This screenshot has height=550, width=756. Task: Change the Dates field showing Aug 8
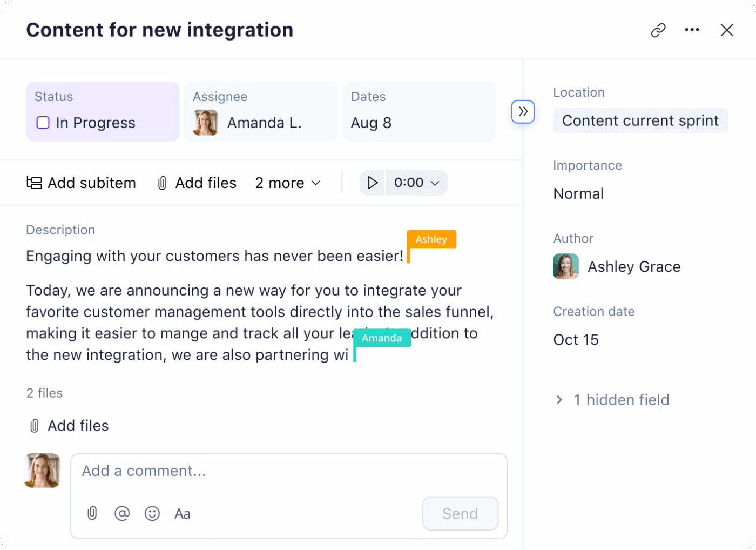pos(419,112)
